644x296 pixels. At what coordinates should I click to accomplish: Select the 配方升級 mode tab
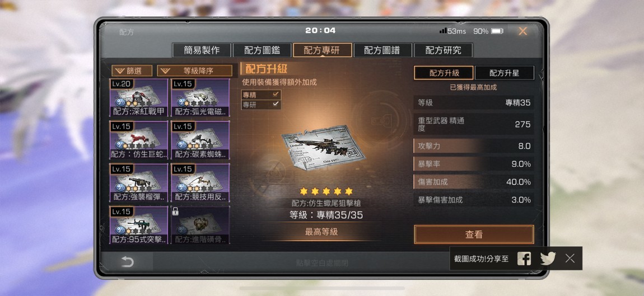pos(444,73)
